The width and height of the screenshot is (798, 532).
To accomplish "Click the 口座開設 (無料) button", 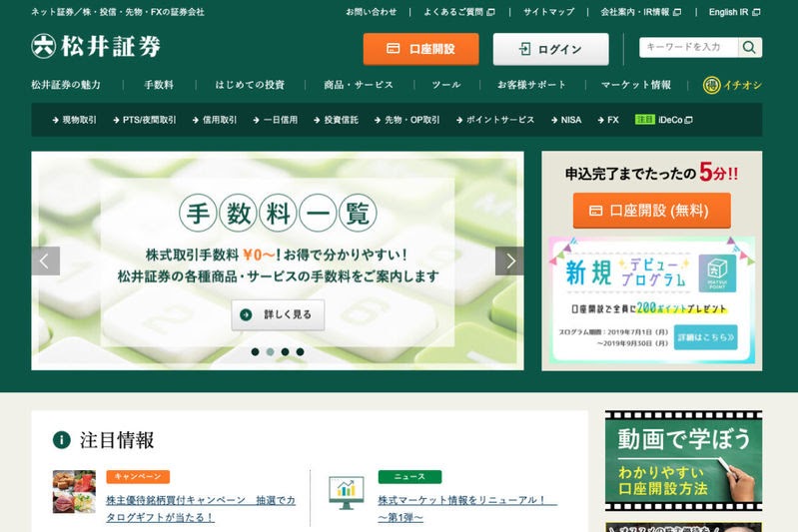I will (x=652, y=210).
